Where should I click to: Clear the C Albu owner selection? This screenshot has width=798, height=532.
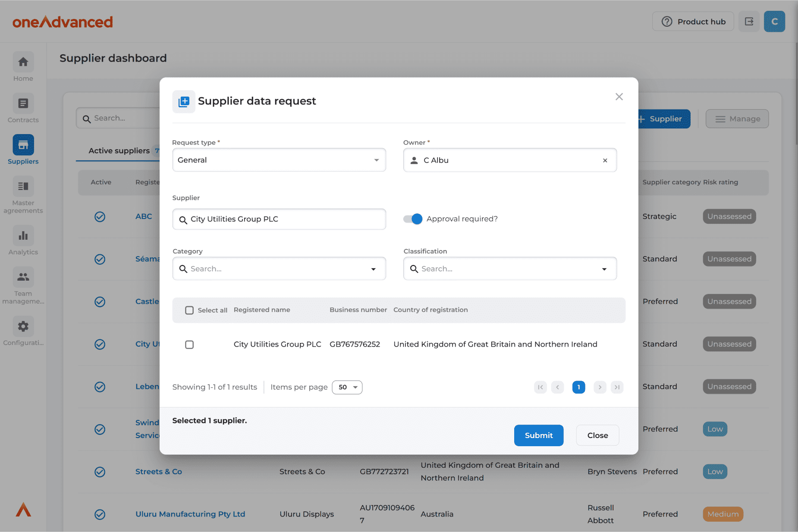[x=605, y=160]
